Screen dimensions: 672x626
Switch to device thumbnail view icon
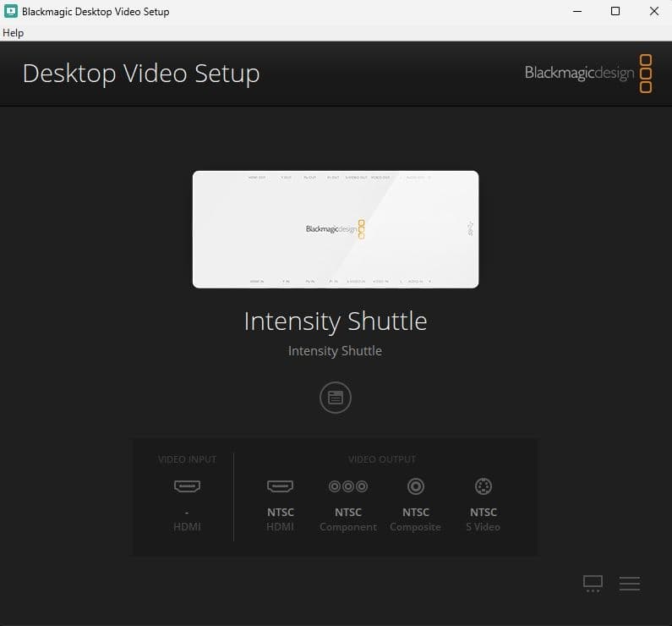pyautogui.click(x=593, y=584)
